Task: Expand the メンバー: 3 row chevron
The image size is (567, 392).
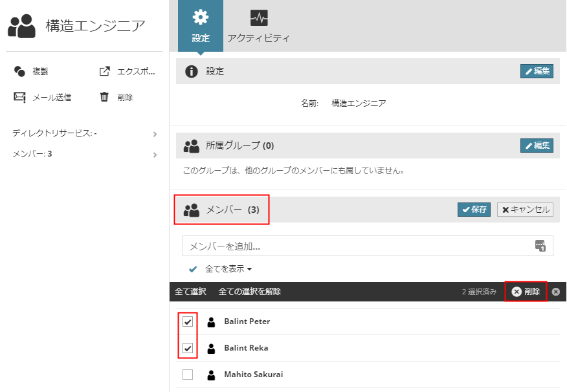Action: coord(155,155)
